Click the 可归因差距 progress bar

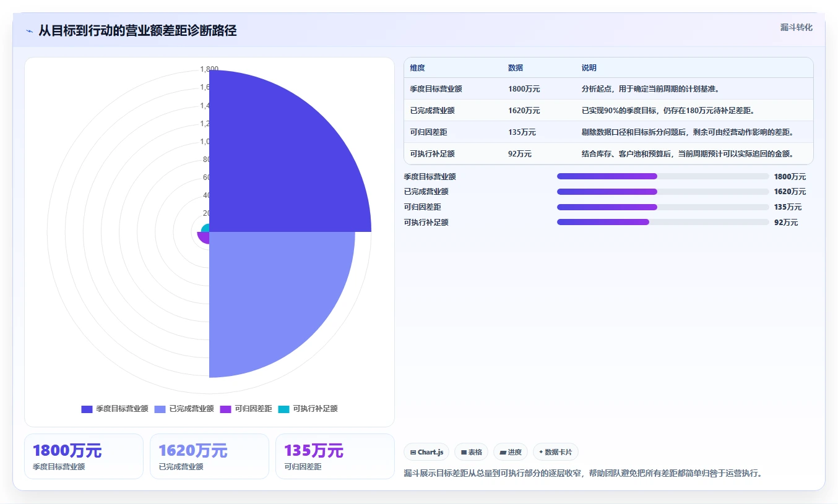pos(663,207)
